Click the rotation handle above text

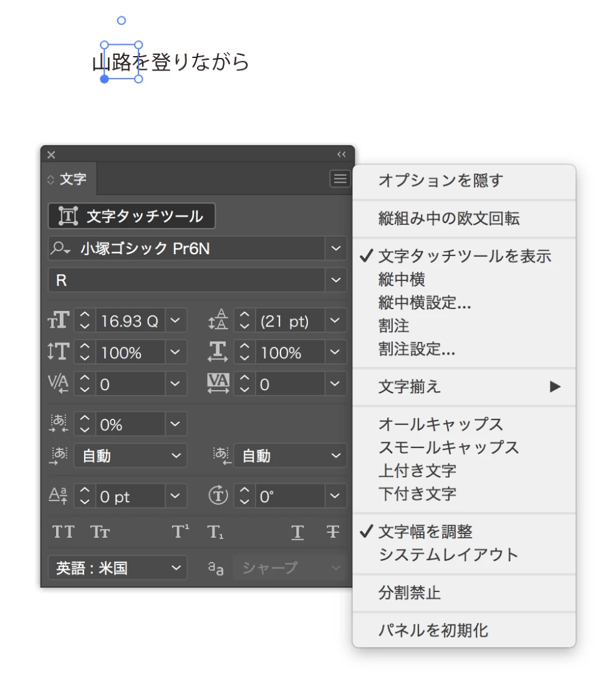pyautogui.click(x=122, y=20)
